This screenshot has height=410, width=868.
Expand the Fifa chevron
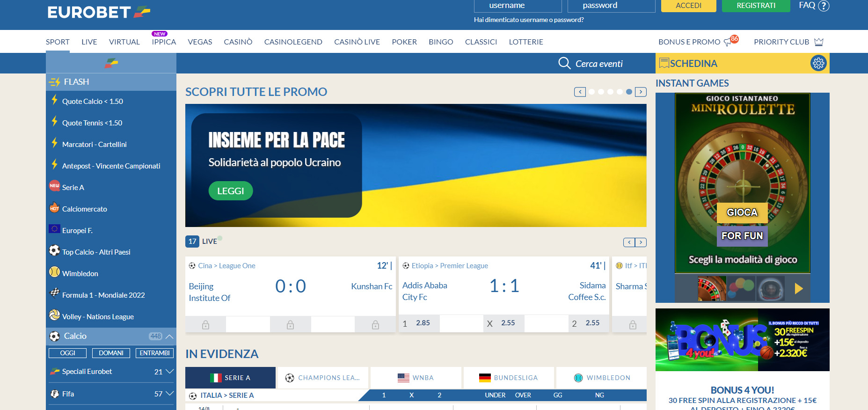[169, 394]
